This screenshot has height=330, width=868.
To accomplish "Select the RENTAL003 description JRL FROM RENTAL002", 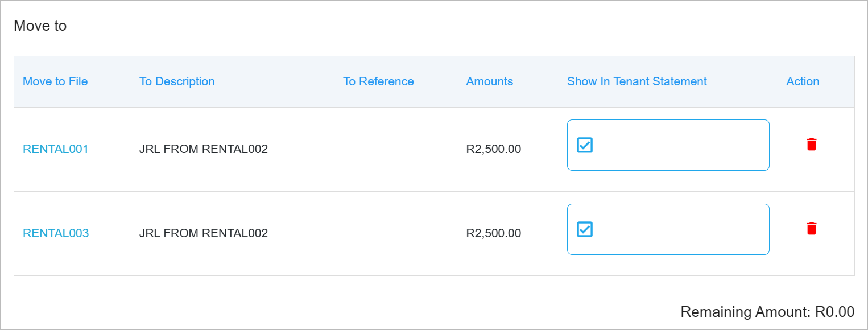I will pos(204,233).
